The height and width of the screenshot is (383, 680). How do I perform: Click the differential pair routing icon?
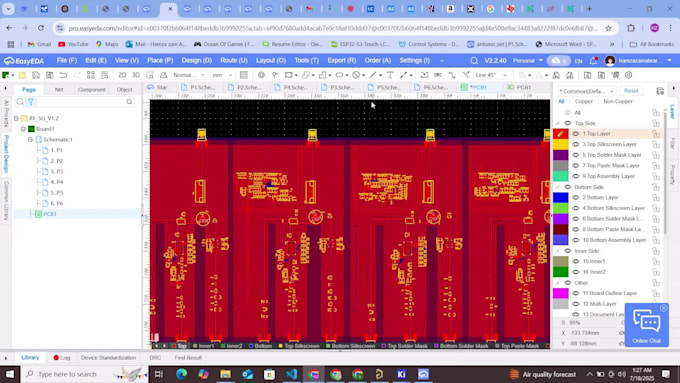[x=452, y=75]
